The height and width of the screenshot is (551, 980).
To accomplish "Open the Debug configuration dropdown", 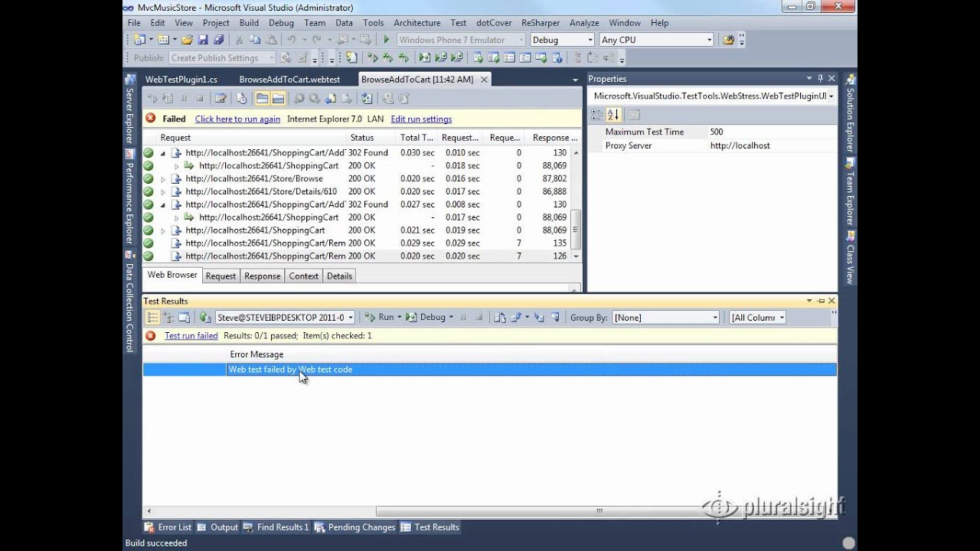I will pyautogui.click(x=590, y=40).
